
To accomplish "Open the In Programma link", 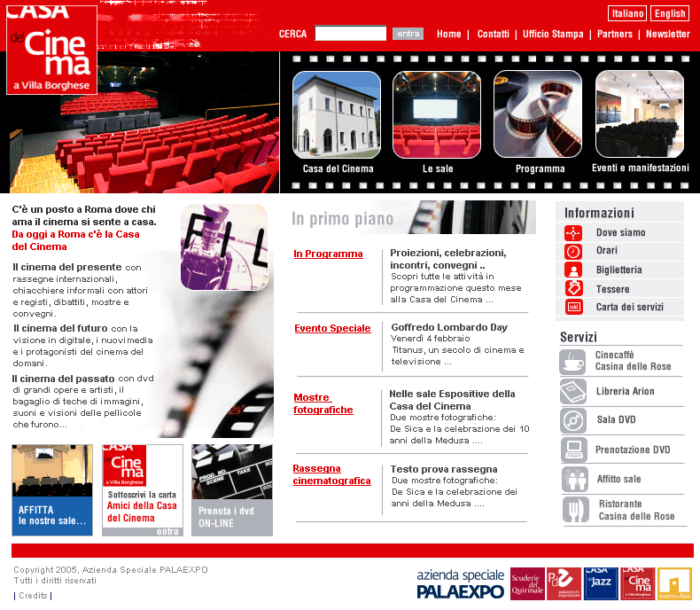I will point(328,254).
